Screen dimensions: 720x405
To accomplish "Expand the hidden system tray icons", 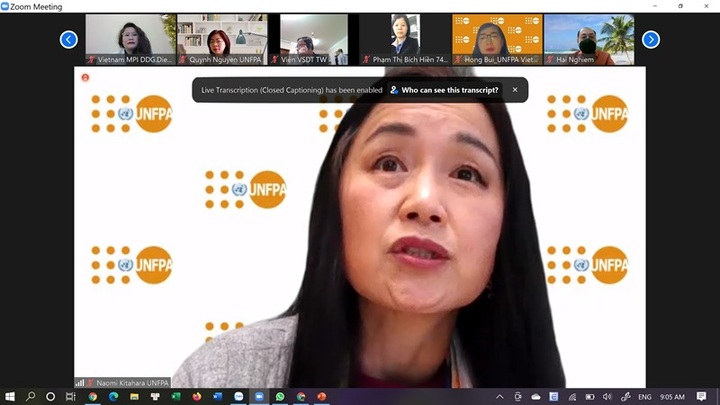I will 500,397.
